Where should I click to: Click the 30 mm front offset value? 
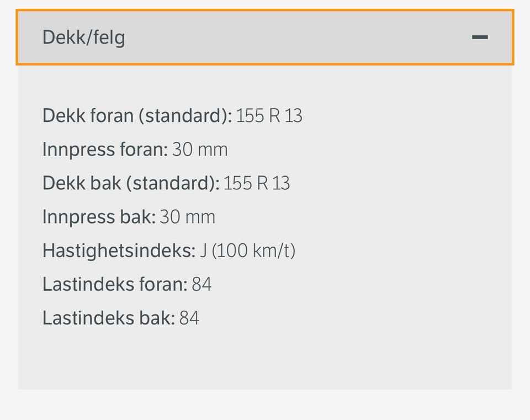(x=200, y=150)
